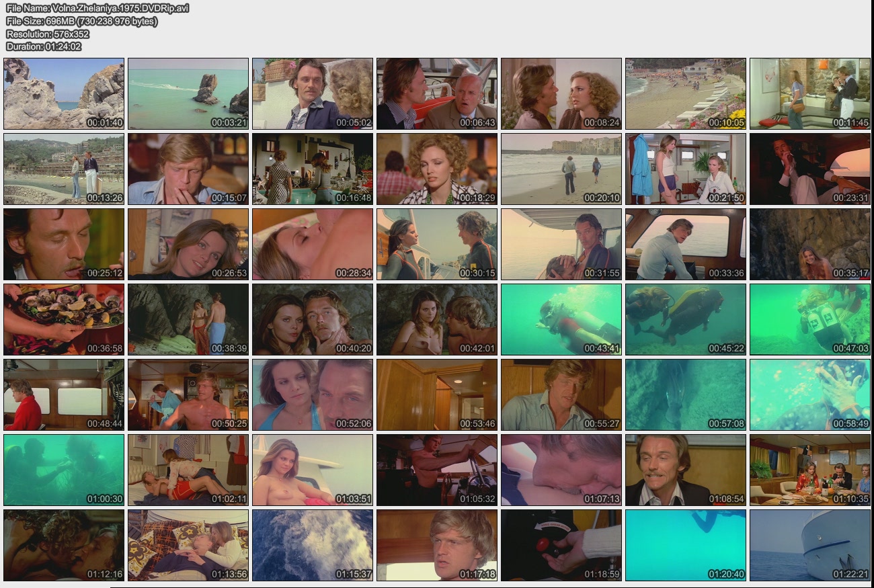Select the hand on device frame at 01:18:59
The image size is (874, 588).
coord(561,545)
